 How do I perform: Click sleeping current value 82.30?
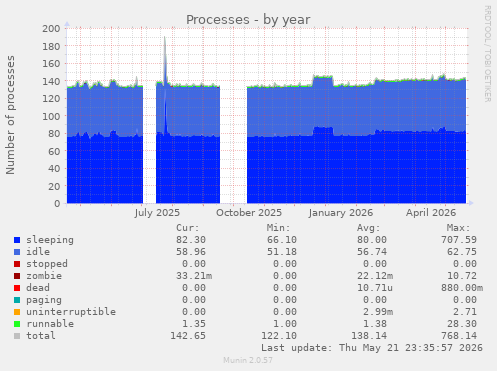pos(191,240)
